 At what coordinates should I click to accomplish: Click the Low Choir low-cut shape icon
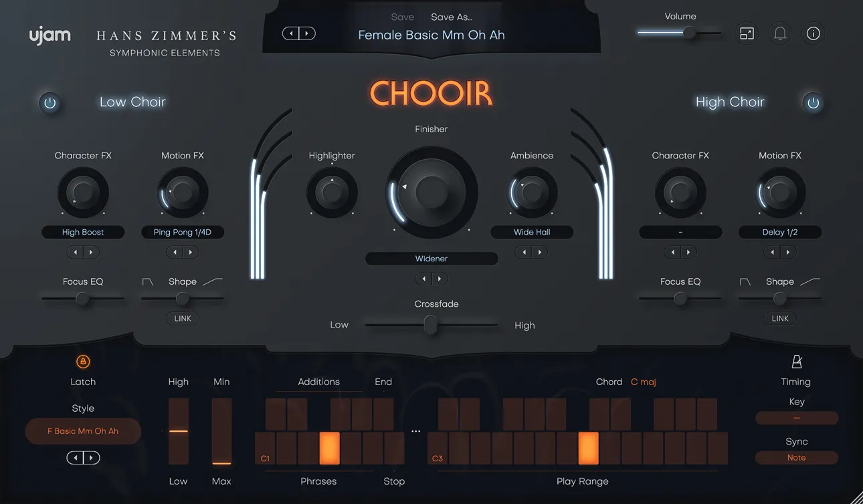(x=148, y=282)
